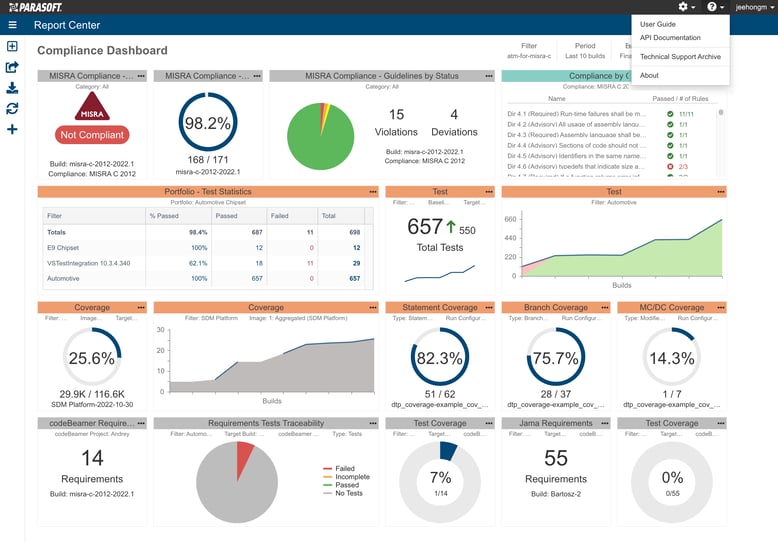
Task: Open Guidelines by Status widget options
Action: [x=489, y=76]
